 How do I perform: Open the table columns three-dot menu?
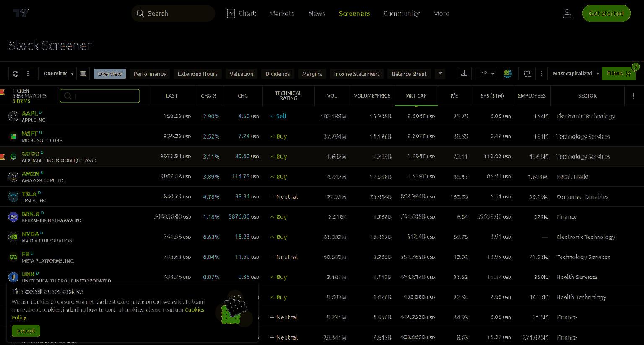[x=633, y=96]
